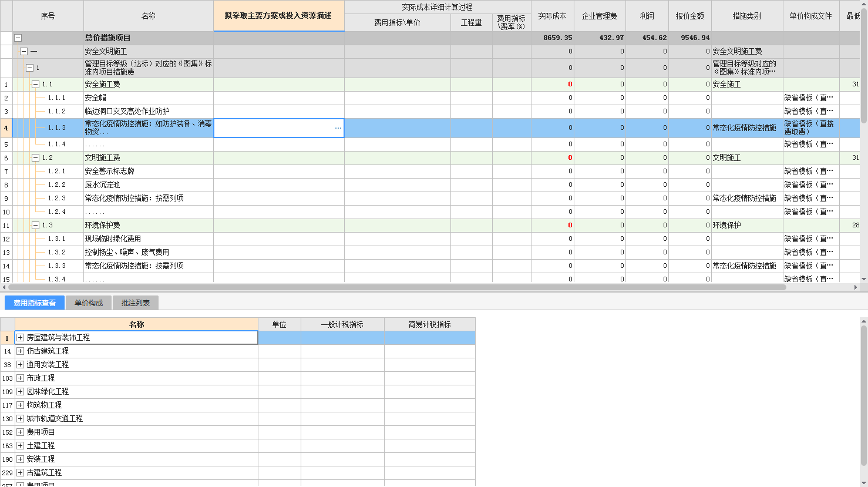Click the 432.97 management fee cell
This screenshot has height=487, width=868.
tap(600, 38)
